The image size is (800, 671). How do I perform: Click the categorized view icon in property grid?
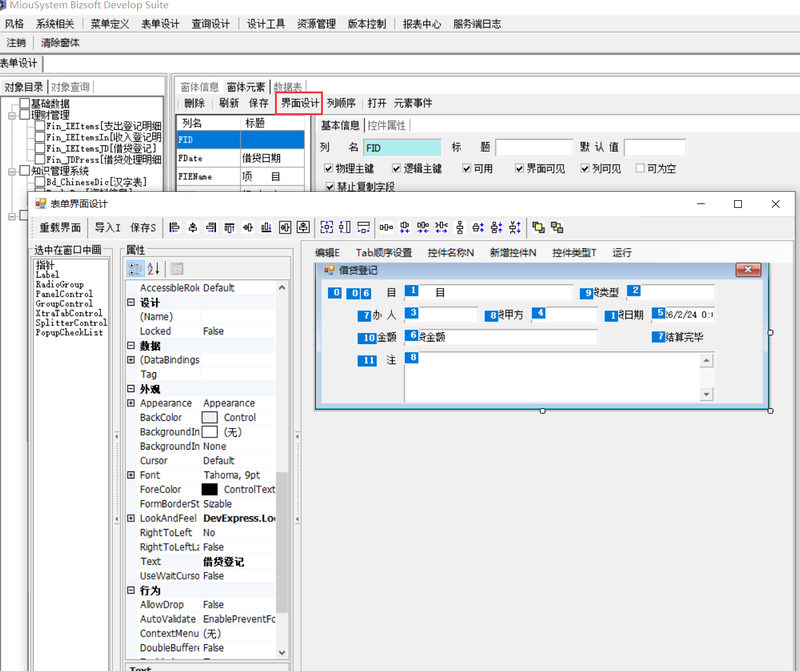134,269
